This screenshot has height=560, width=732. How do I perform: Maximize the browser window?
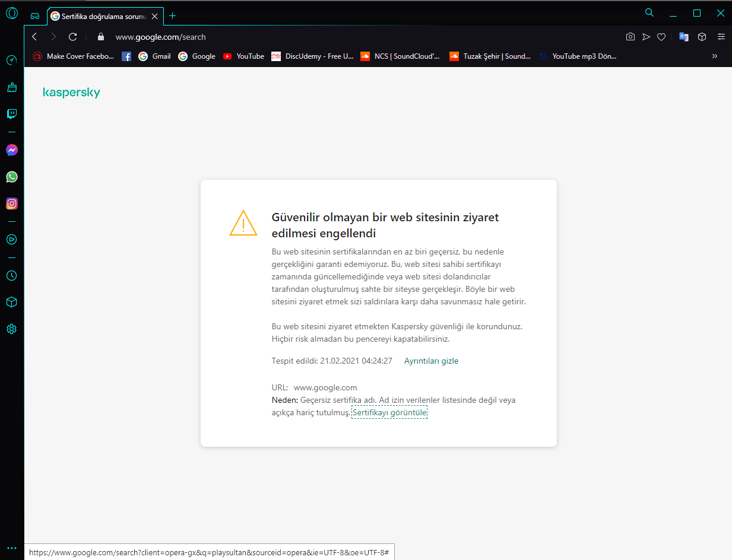[697, 12]
